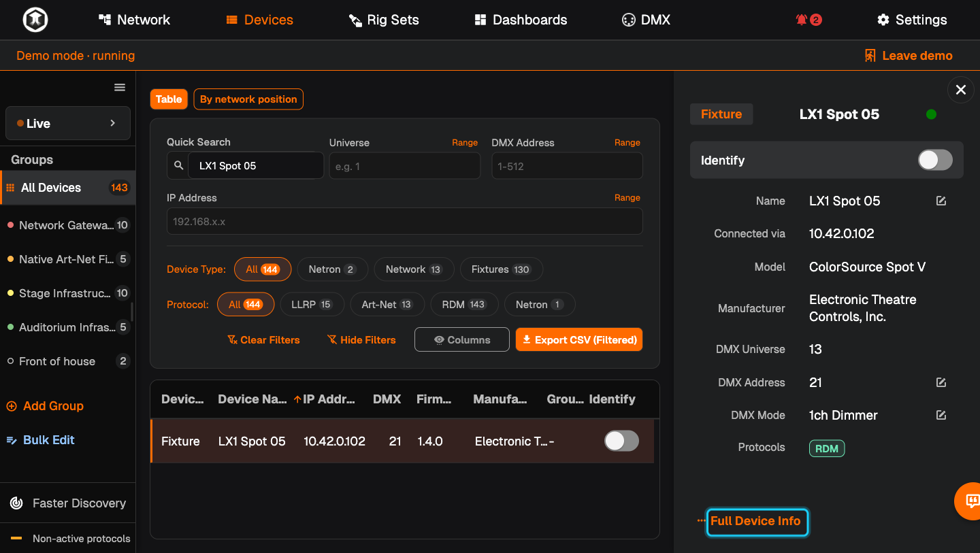The width and height of the screenshot is (980, 553).
Task: Open Full Device Info
Action: click(x=757, y=522)
